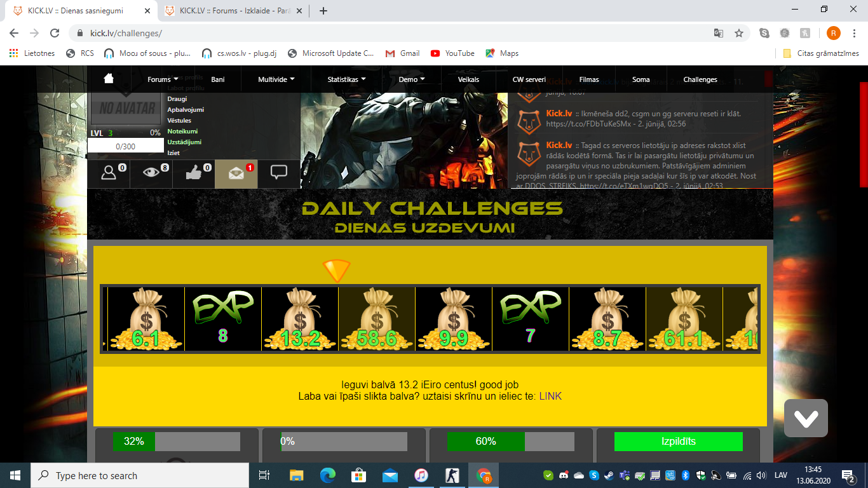Open Microsoft Edge from the taskbar
868x488 pixels.
[x=327, y=475]
